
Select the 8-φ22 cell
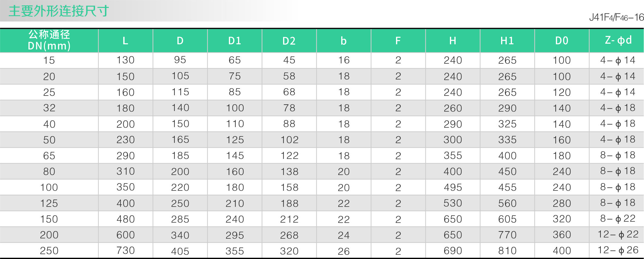point(618,219)
